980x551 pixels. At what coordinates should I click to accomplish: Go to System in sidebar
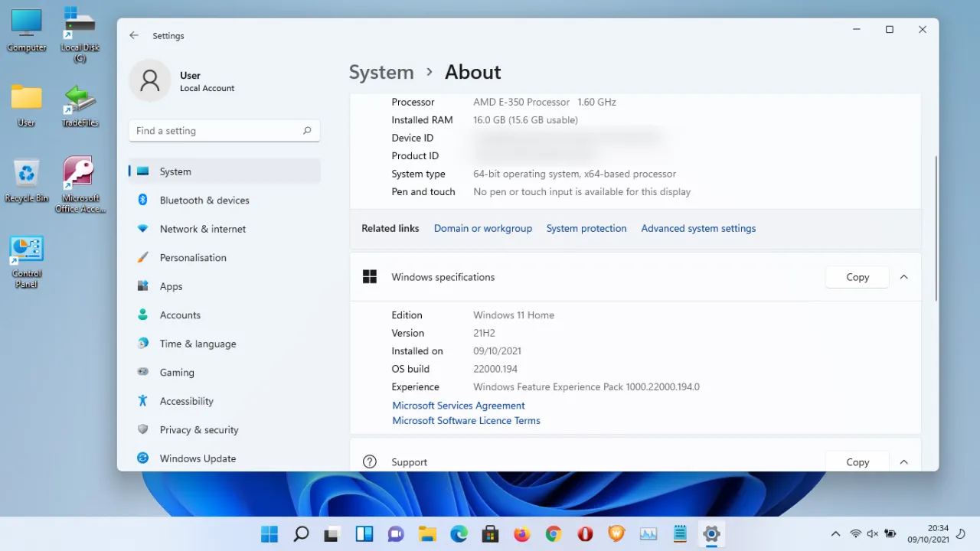point(224,171)
